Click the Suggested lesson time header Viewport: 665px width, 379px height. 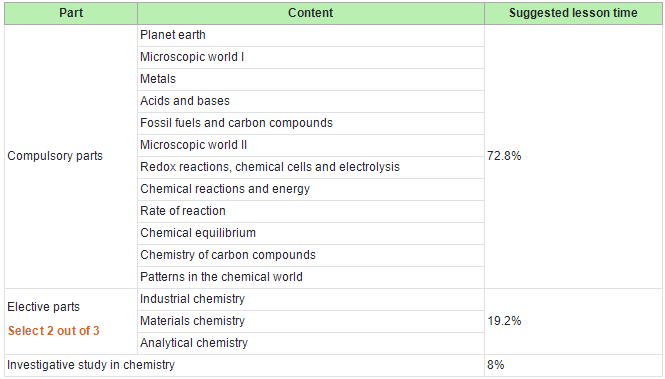(573, 13)
